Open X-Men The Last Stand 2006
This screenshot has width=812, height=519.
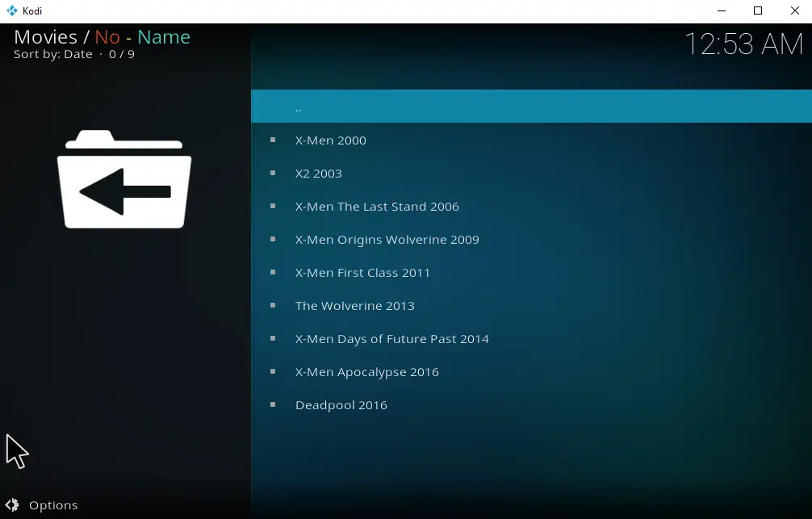tap(531, 206)
